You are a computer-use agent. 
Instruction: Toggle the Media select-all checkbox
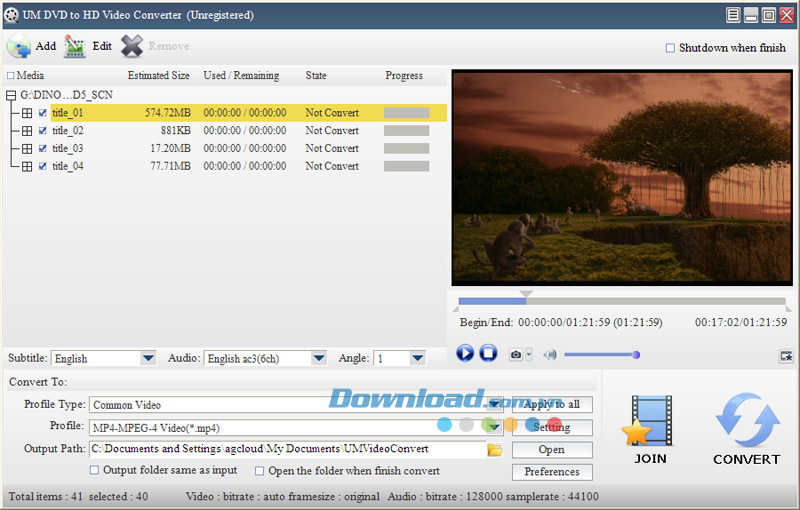coord(10,76)
